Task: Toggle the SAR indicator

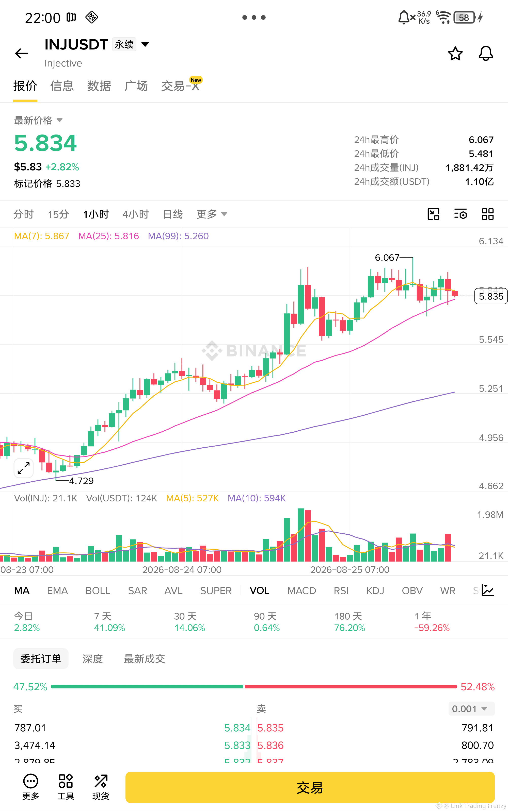Action: [x=137, y=590]
